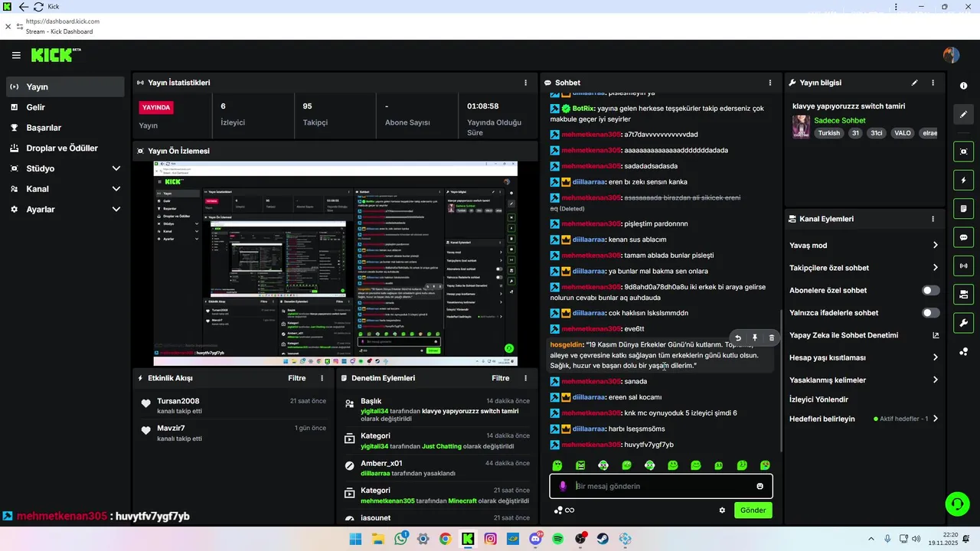The image size is (980, 551).
Task: Open Takipçilere özel sohbet options
Action: click(x=864, y=268)
